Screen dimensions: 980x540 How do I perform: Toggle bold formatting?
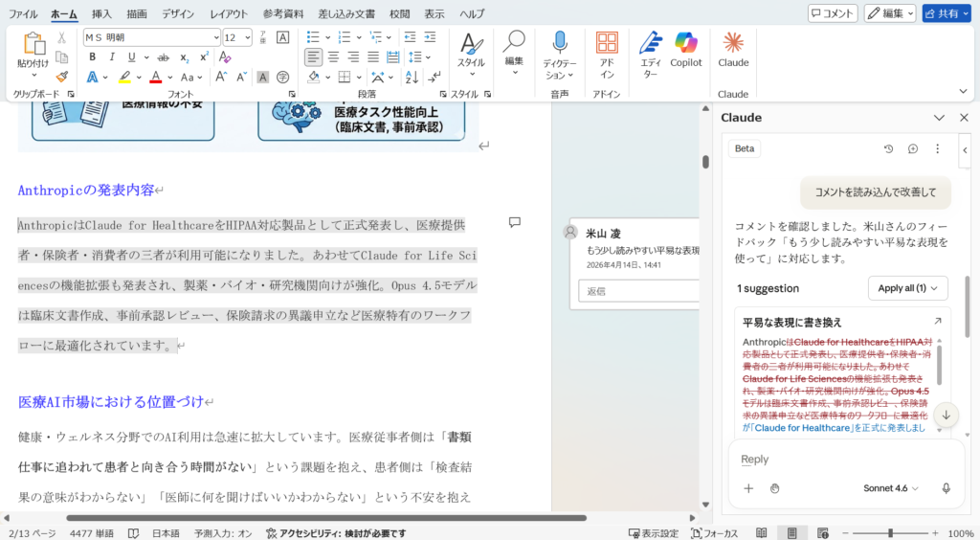click(x=92, y=57)
